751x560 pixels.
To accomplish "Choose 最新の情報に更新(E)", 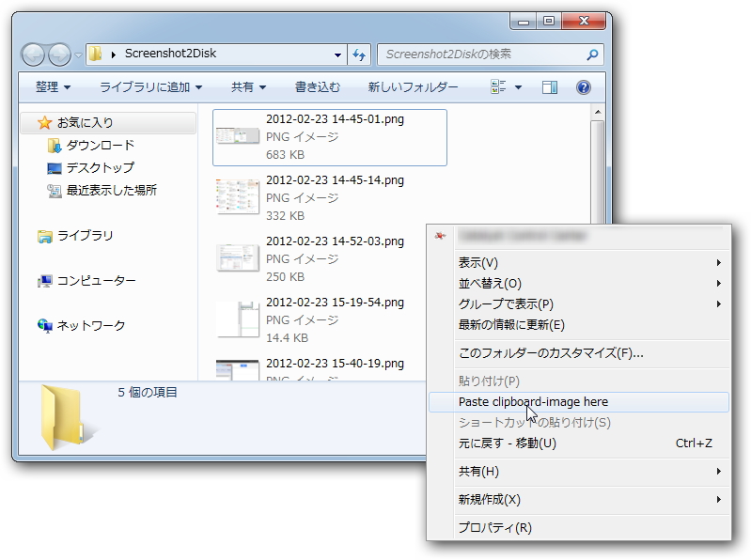I will 579,325.
